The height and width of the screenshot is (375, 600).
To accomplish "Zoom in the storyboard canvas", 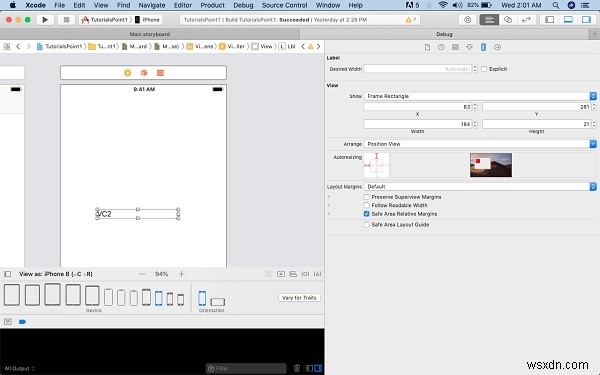I will [x=181, y=274].
